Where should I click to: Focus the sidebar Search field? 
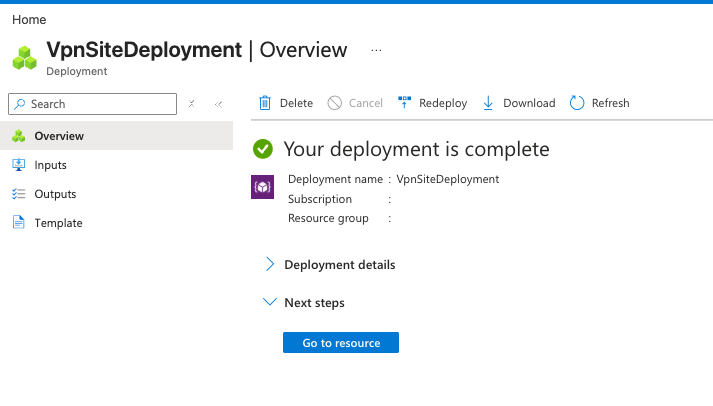point(92,104)
